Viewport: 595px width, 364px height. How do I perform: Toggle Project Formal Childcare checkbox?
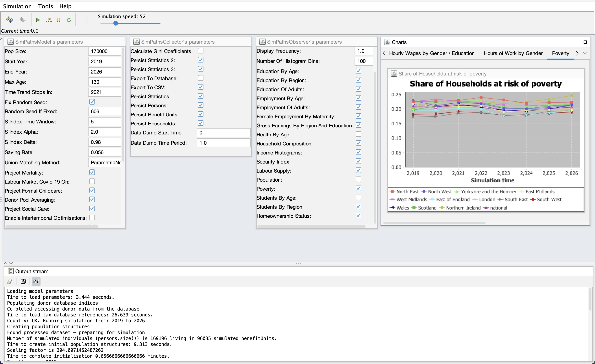92,190
